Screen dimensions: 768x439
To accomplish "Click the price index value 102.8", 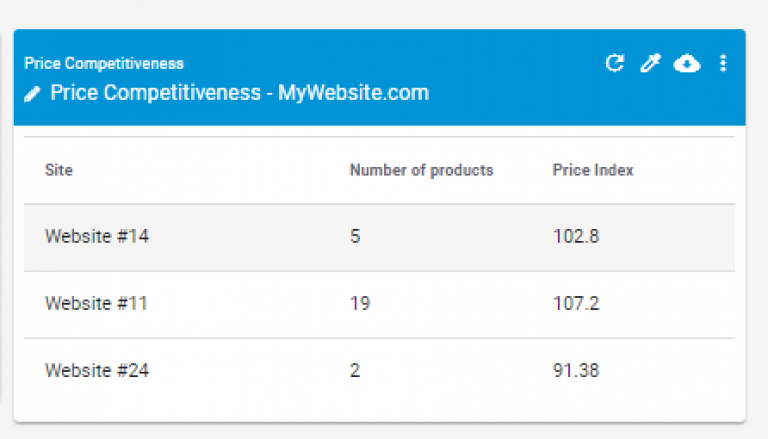I will pyautogui.click(x=576, y=237).
